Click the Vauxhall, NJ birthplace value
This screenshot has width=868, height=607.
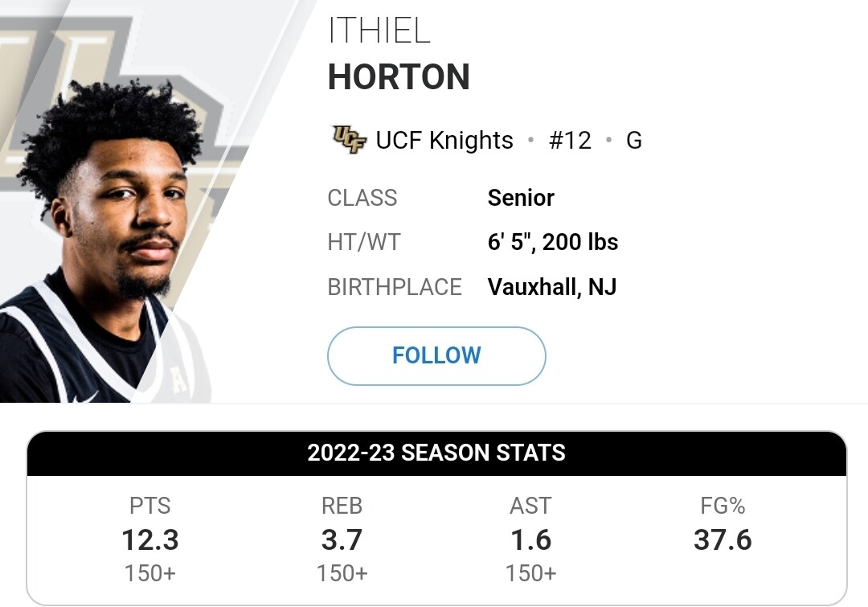[x=552, y=287]
